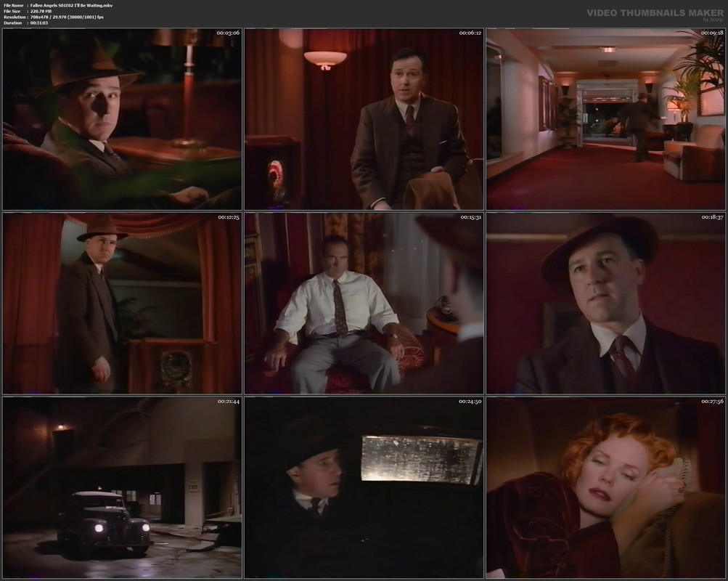Pick the red-haired woman thumbnail at 00:27:56
This screenshot has width=728, height=581.
click(605, 487)
